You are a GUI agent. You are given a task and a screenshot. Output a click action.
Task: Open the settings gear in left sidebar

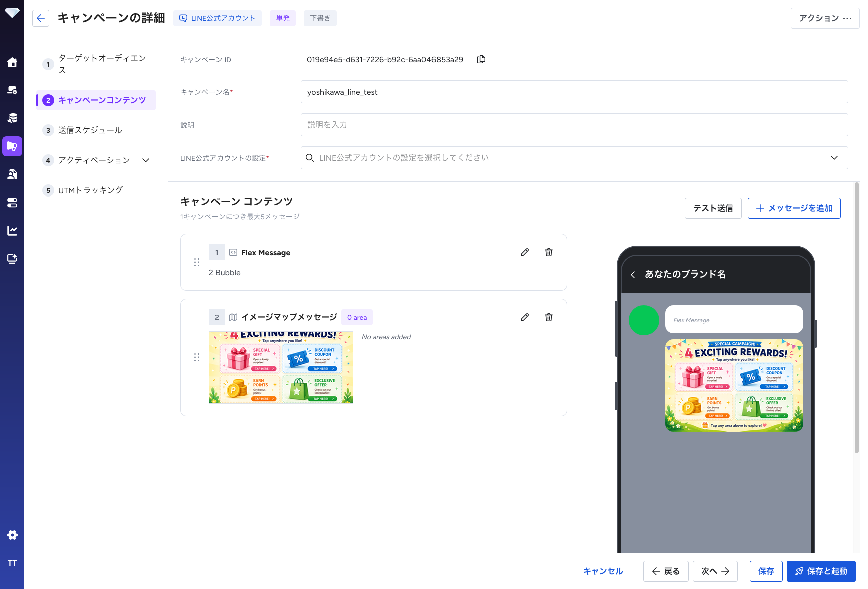click(x=12, y=535)
